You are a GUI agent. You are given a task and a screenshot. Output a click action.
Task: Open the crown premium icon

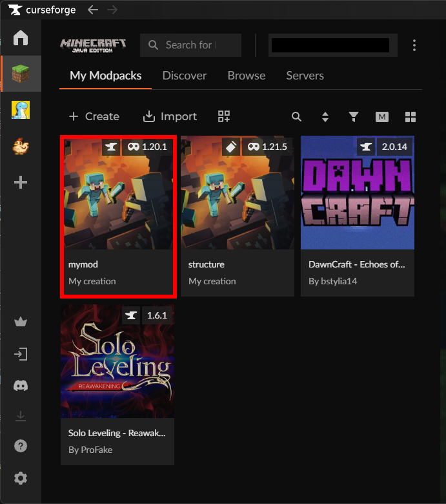point(21,322)
